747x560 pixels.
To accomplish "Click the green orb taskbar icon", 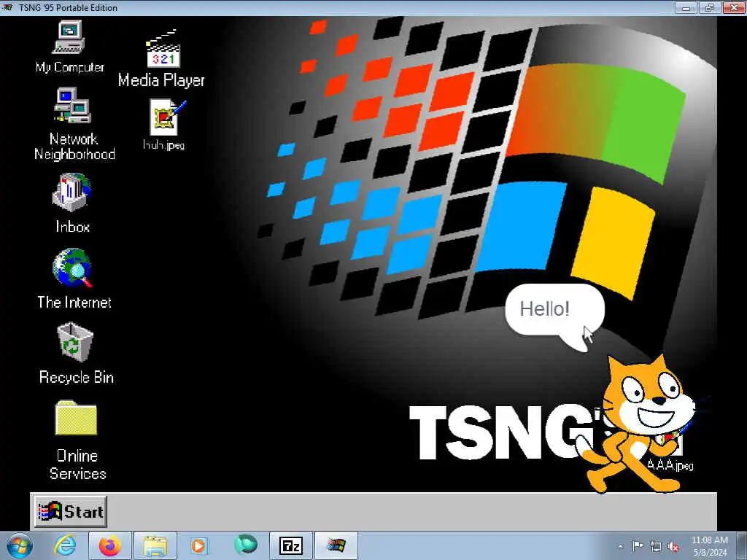I will [x=245, y=545].
